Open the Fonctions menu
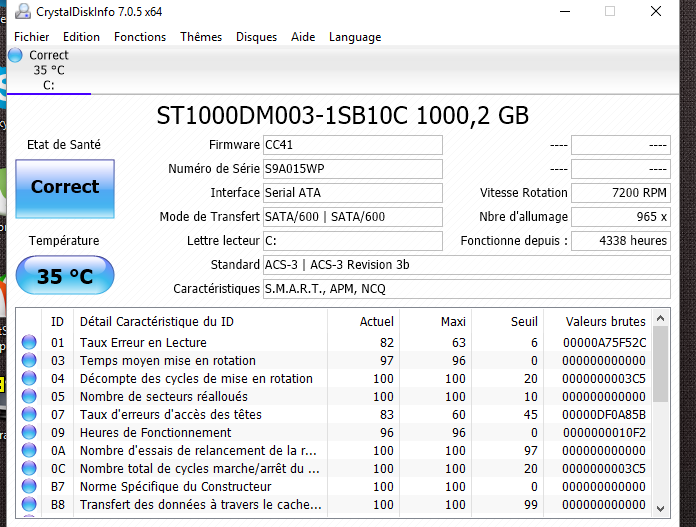The height and width of the screenshot is (527, 696). click(140, 37)
